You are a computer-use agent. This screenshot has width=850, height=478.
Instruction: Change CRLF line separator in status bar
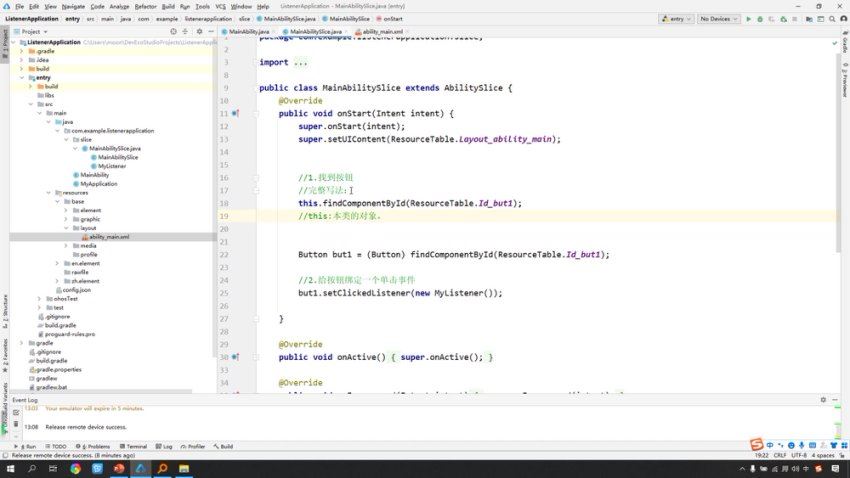tap(780, 455)
